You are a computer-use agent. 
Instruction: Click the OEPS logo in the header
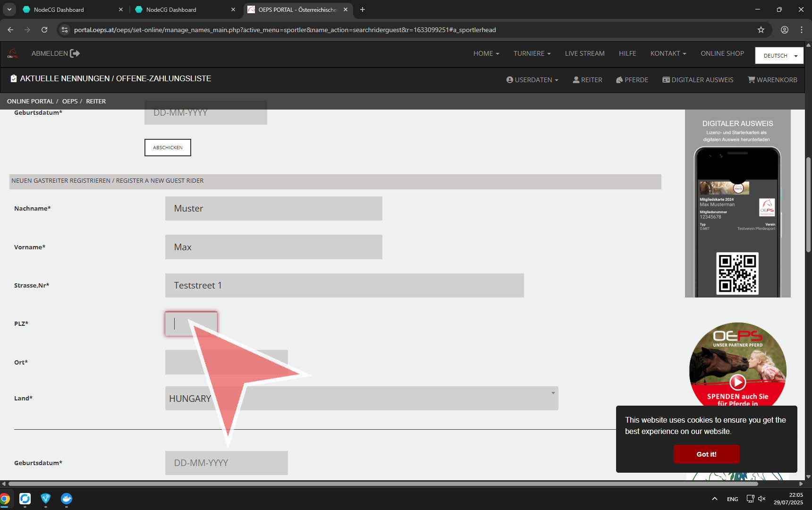click(x=13, y=54)
